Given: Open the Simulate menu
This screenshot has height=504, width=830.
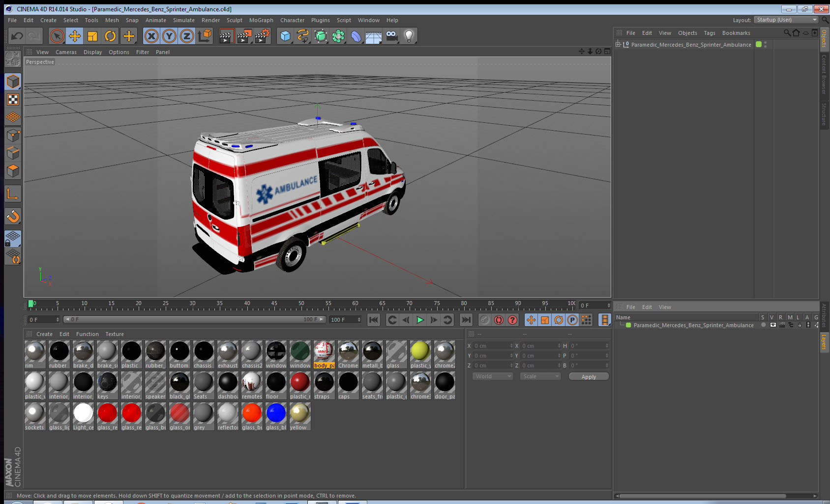Looking at the screenshot, I should pyautogui.click(x=184, y=20).
